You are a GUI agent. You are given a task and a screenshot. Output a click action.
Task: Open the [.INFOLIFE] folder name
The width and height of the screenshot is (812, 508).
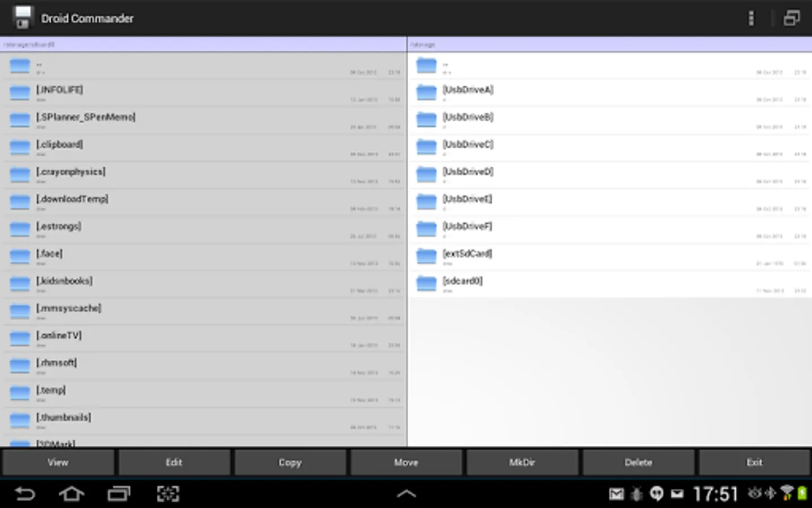tap(60, 90)
